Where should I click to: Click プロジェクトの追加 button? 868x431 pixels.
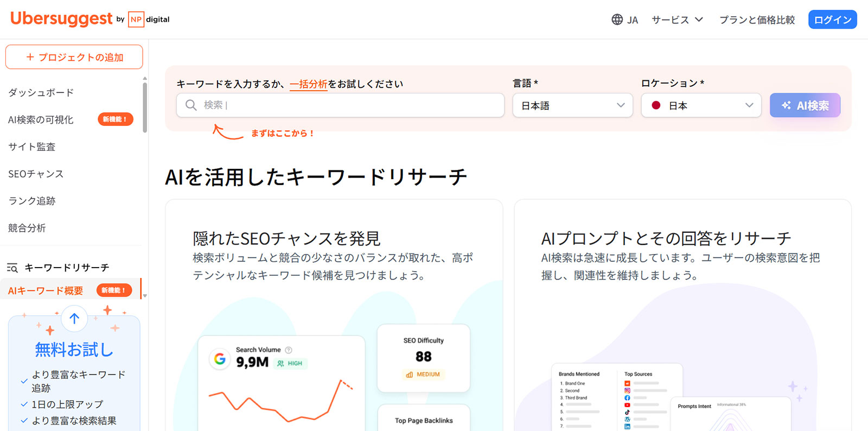tap(74, 57)
